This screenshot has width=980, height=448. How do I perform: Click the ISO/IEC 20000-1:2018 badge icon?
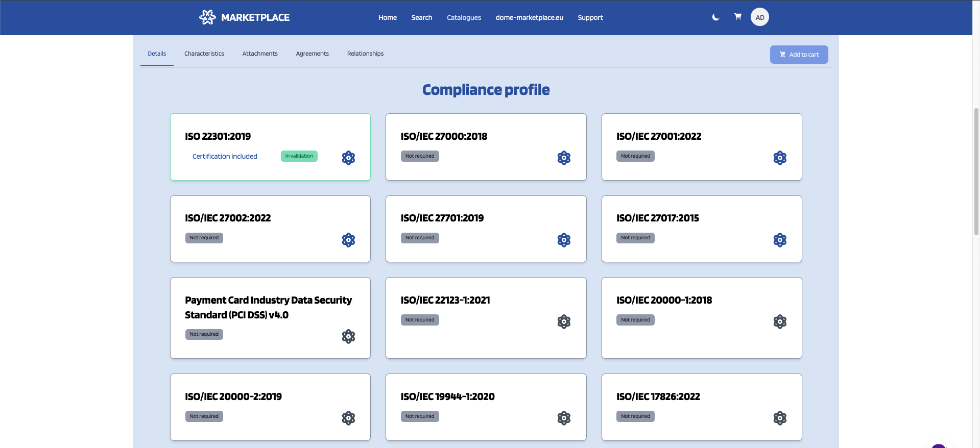point(780,321)
